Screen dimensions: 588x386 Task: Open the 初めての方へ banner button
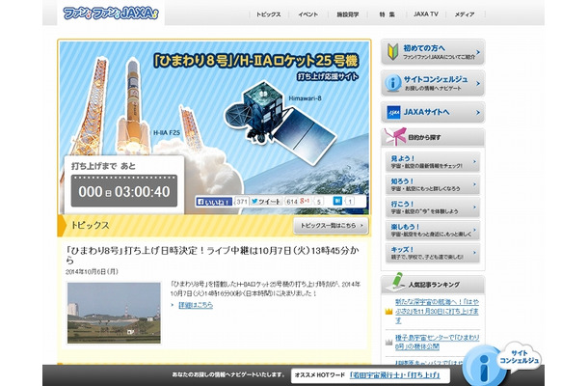[x=433, y=52]
